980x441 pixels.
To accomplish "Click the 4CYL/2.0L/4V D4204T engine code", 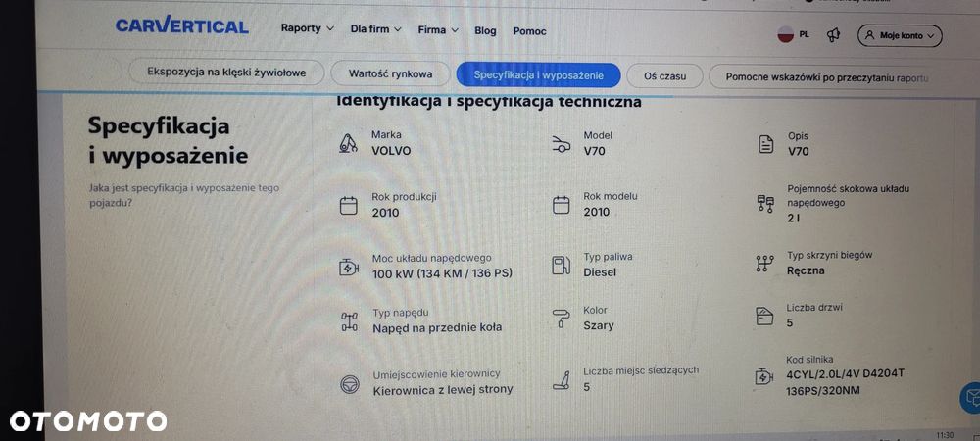I will click(846, 374).
